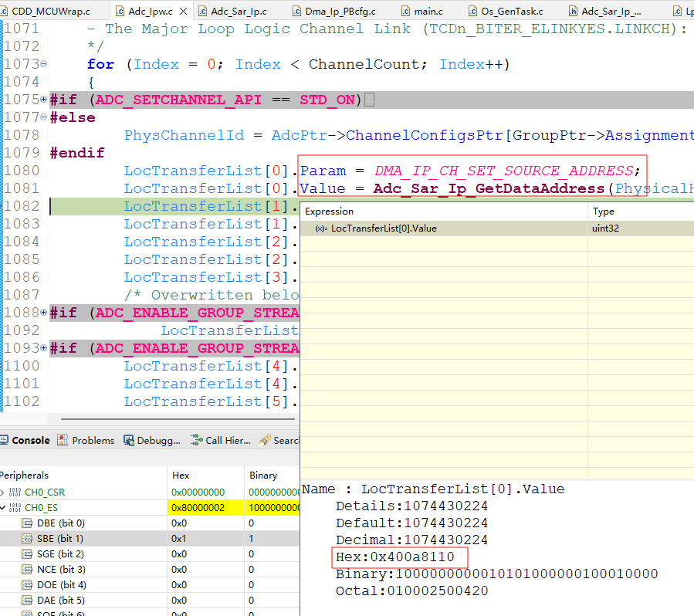This screenshot has width=694, height=616.
Task: Open the Problems view tab
Action: click(x=86, y=440)
